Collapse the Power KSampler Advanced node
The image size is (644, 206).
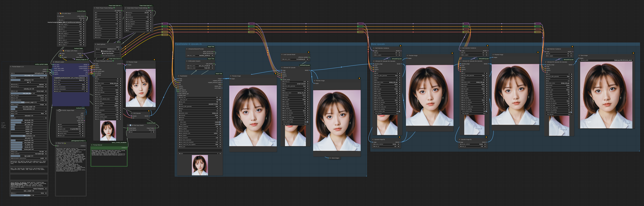(95, 61)
